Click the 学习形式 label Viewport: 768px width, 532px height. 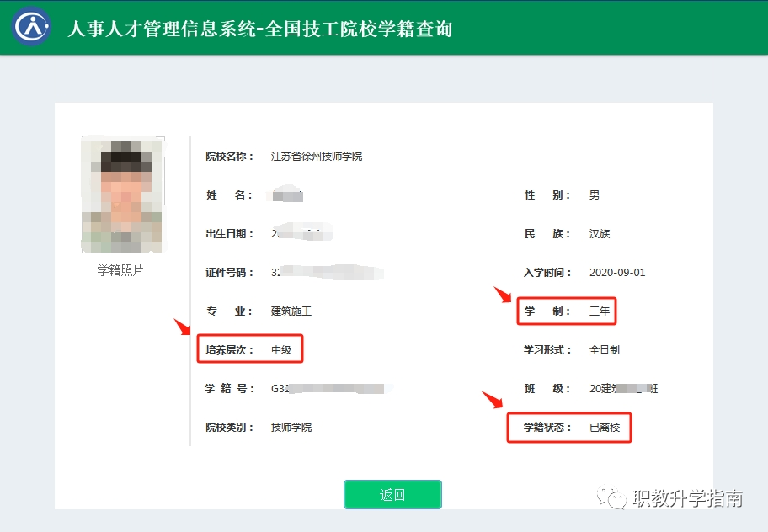click(547, 349)
